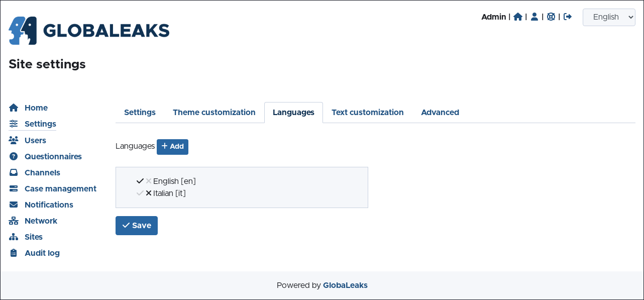Open the Advanced tab
The height and width of the screenshot is (300, 644).
(x=440, y=112)
